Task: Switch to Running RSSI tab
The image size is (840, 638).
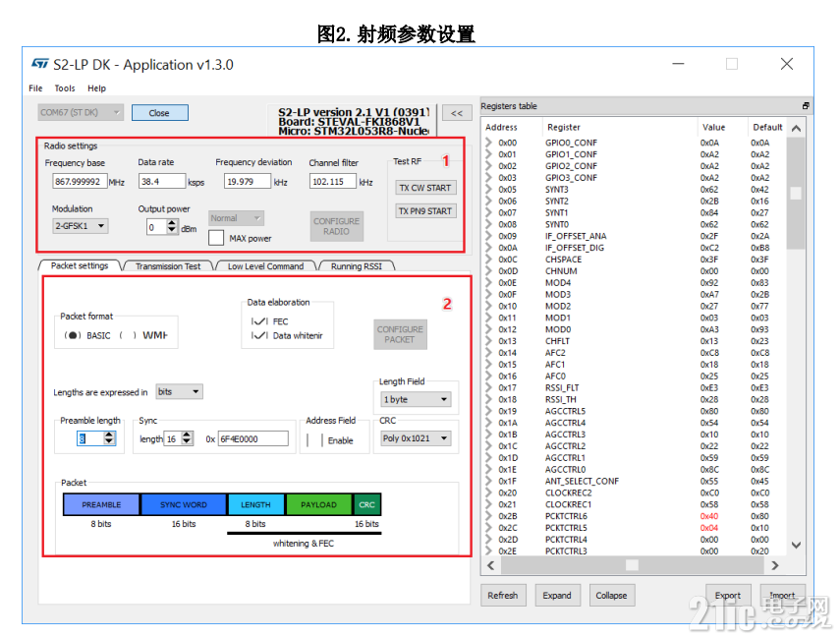Action: coord(357,266)
